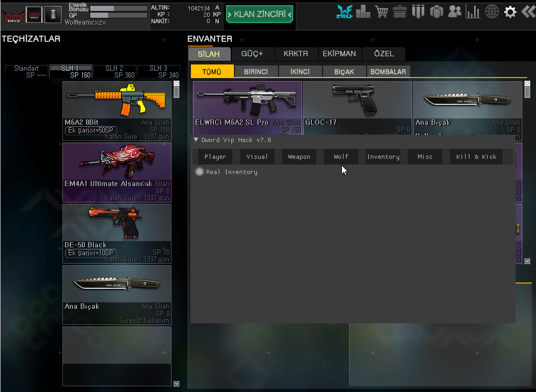Click the double-arrow back icon
Screen dimensions: 536x392
pyautogui.click(x=528, y=12)
